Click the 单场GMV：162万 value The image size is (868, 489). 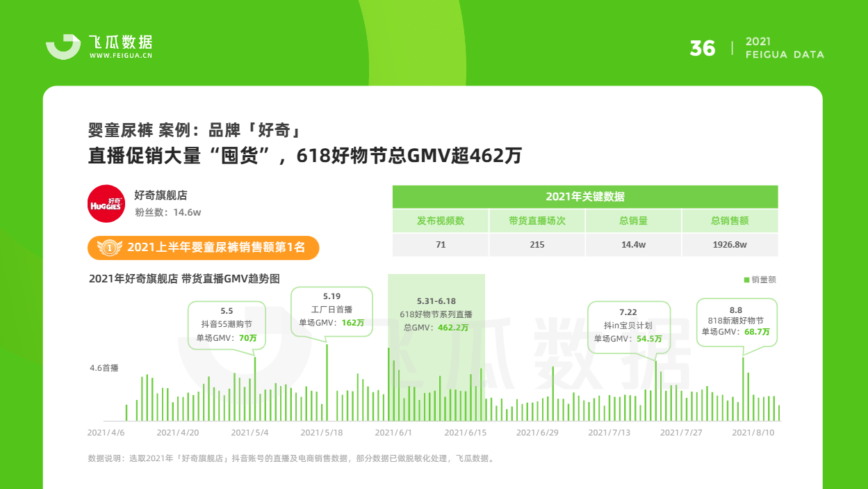click(x=331, y=323)
